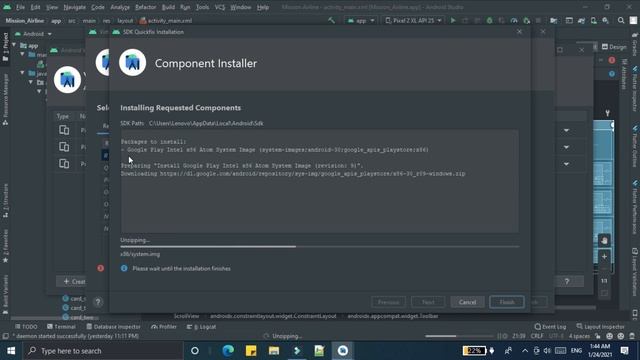Collapse the manifests folder node
This screenshot has width=640, height=360.
click(x=23, y=54)
